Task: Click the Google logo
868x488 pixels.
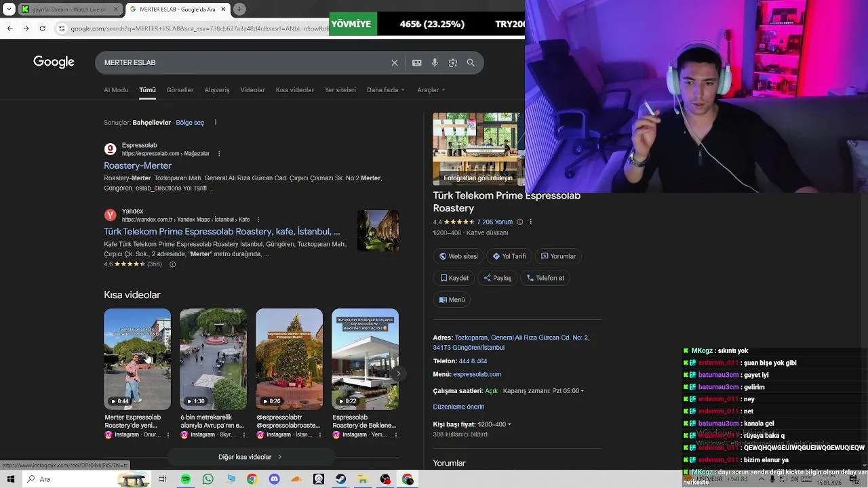Action: tap(54, 62)
